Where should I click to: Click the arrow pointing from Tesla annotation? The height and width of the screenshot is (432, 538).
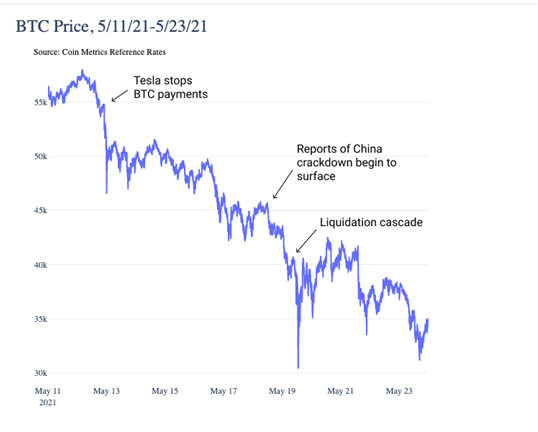click(x=119, y=96)
